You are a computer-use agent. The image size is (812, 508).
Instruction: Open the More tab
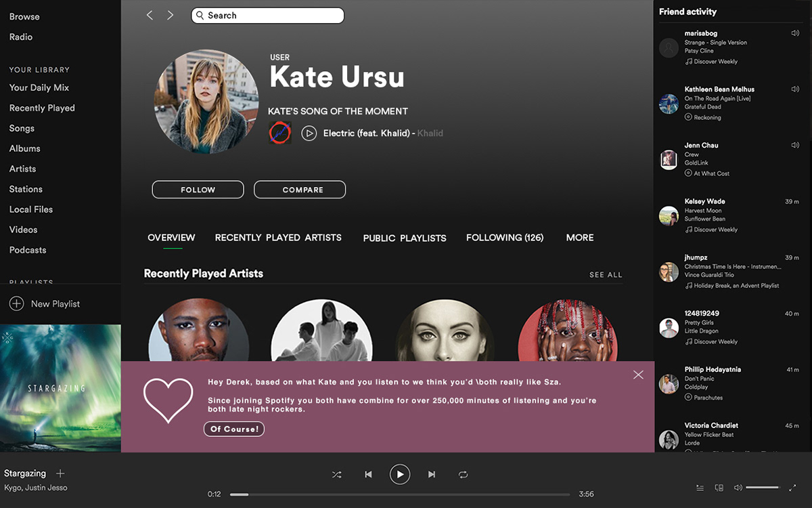point(580,238)
